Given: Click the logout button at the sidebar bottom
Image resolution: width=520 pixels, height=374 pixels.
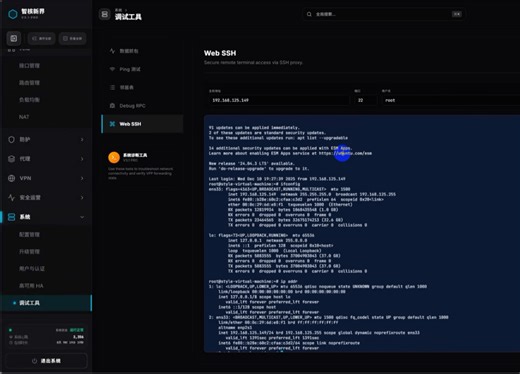Looking at the screenshot, I should coord(47,361).
